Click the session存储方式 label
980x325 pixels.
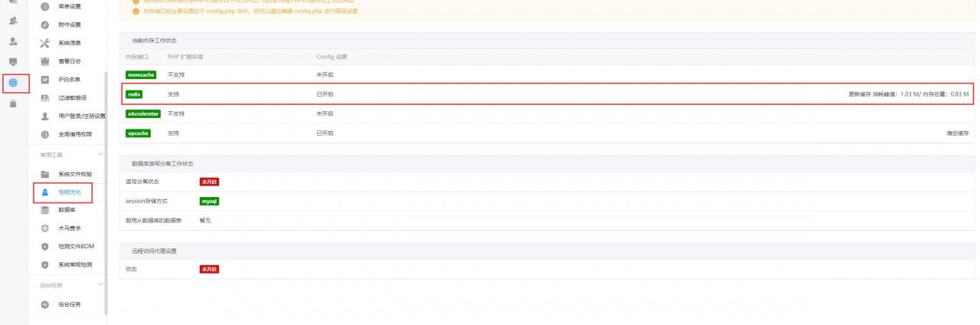[146, 201]
